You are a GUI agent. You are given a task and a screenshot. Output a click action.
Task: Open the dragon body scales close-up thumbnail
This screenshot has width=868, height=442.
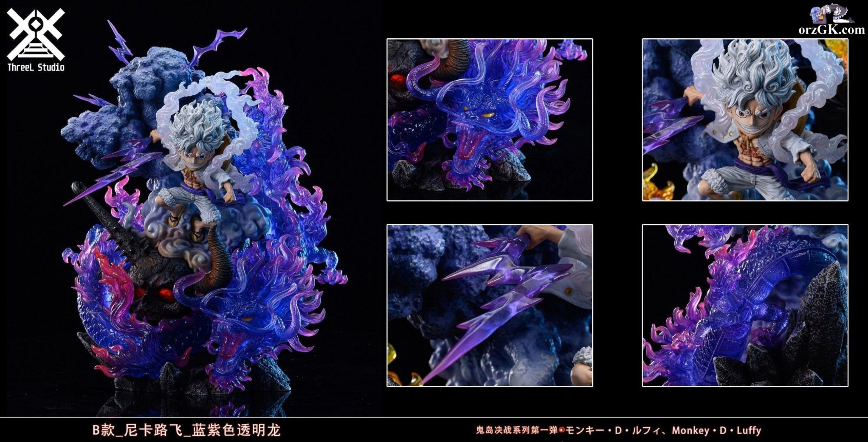tap(745, 305)
